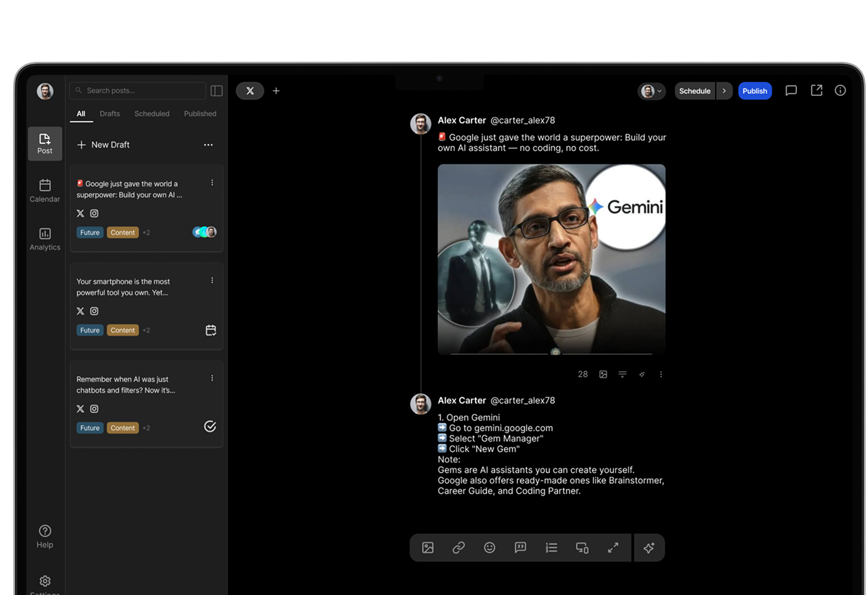Click the numbered list icon in bottom toolbar
Screen dimensions: 868x595
(551, 548)
